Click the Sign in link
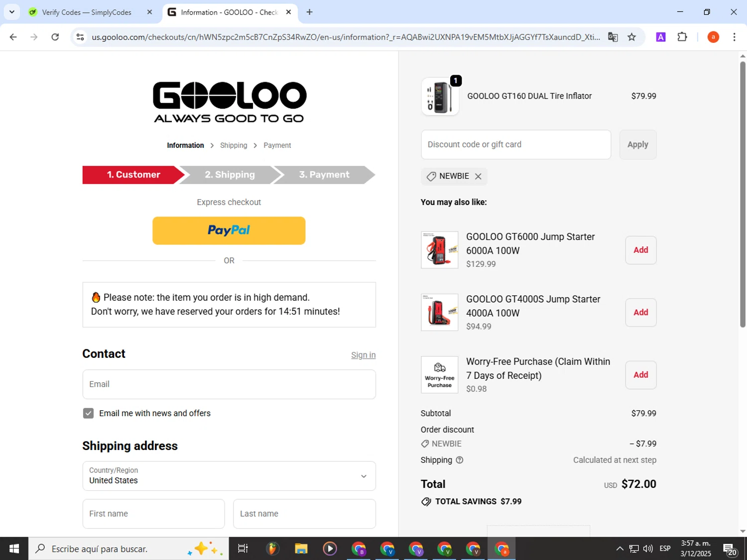Viewport: 747px width, 560px height. pyautogui.click(x=363, y=355)
